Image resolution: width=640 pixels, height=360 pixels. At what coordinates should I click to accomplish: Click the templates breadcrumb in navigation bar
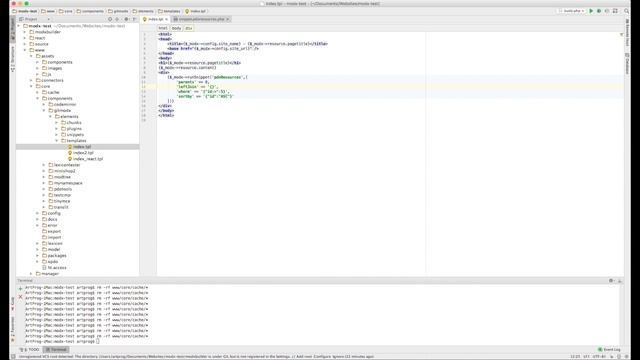pos(169,11)
